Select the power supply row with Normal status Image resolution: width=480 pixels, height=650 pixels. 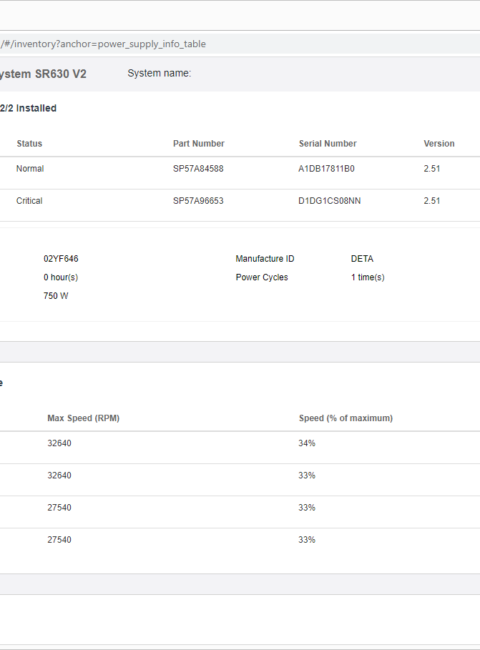(240, 169)
